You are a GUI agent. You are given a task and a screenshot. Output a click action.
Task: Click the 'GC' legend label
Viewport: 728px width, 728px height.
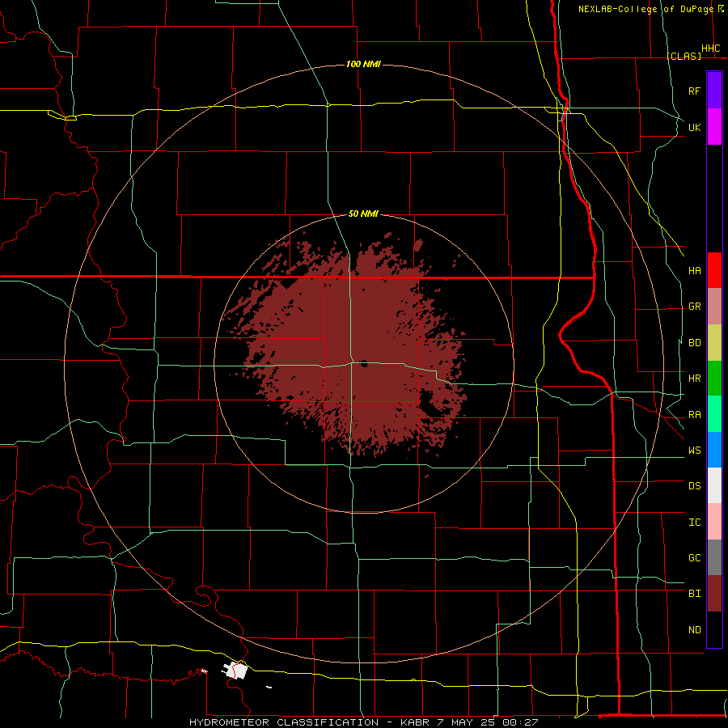click(695, 558)
